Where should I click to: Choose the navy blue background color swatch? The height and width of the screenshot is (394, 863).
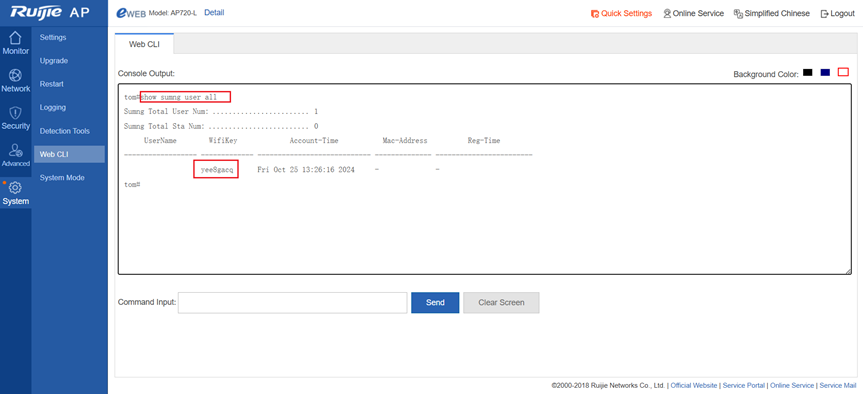point(825,72)
